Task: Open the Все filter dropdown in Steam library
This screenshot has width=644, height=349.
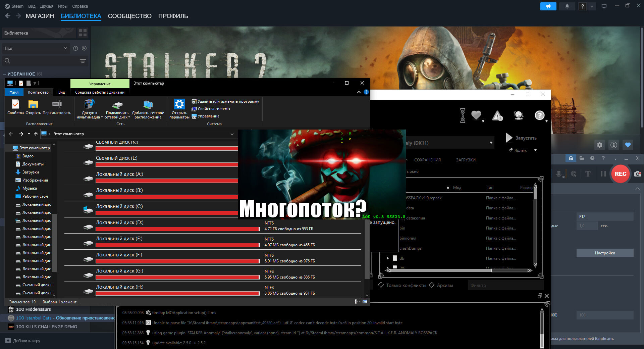Action: (x=36, y=48)
